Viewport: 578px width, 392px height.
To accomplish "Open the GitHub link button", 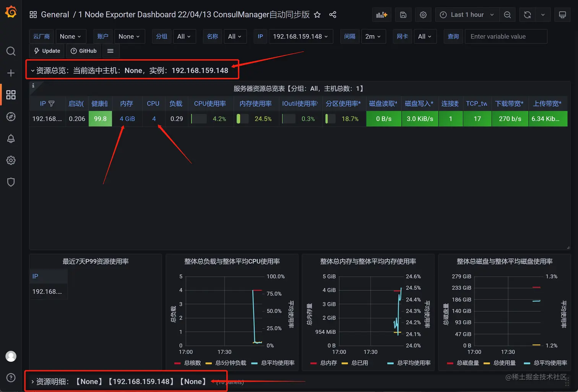I will point(84,51).
